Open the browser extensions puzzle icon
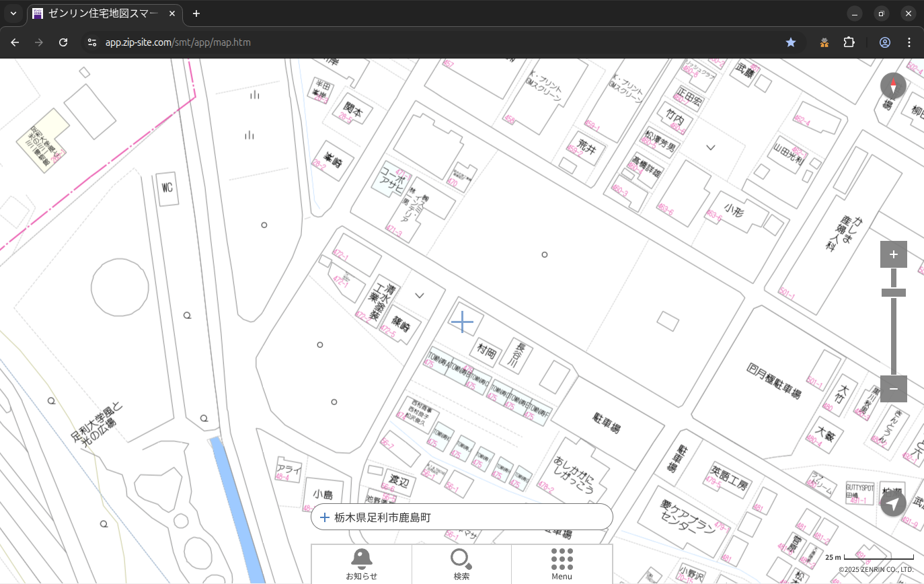The image size is (924, 584). 849,42
